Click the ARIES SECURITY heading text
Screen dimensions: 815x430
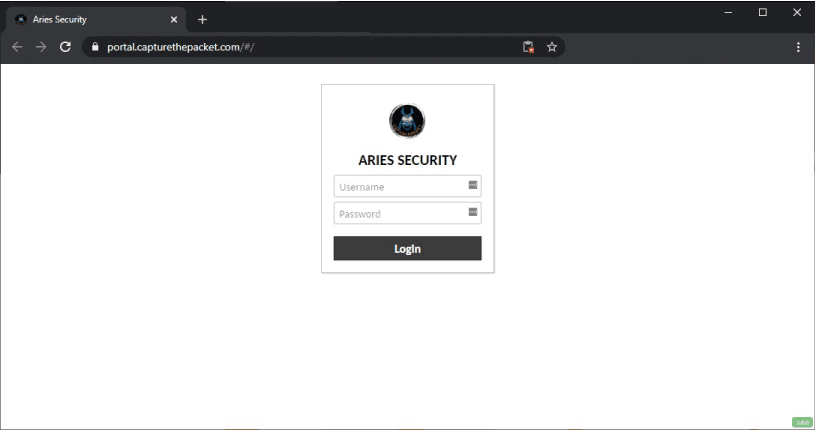[408, 160]
